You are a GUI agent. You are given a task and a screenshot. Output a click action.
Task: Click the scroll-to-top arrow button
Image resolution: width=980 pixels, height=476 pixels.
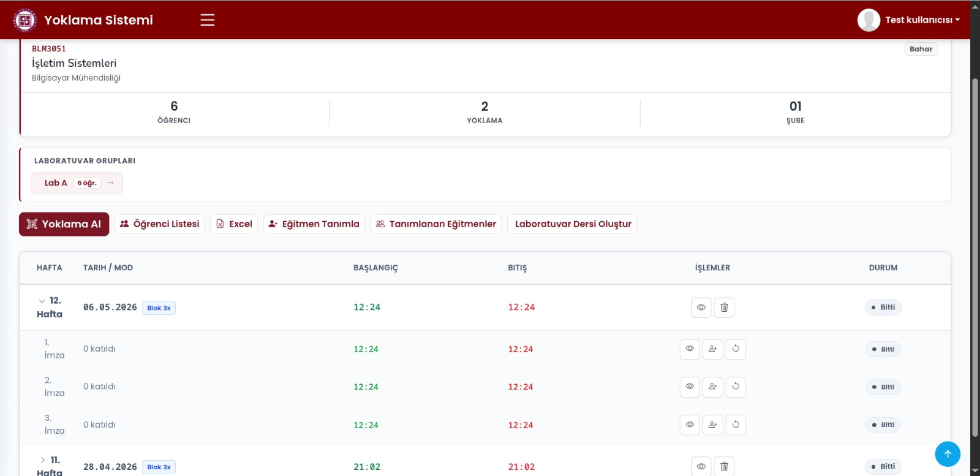pyautogui.click(x=948, y=454)
